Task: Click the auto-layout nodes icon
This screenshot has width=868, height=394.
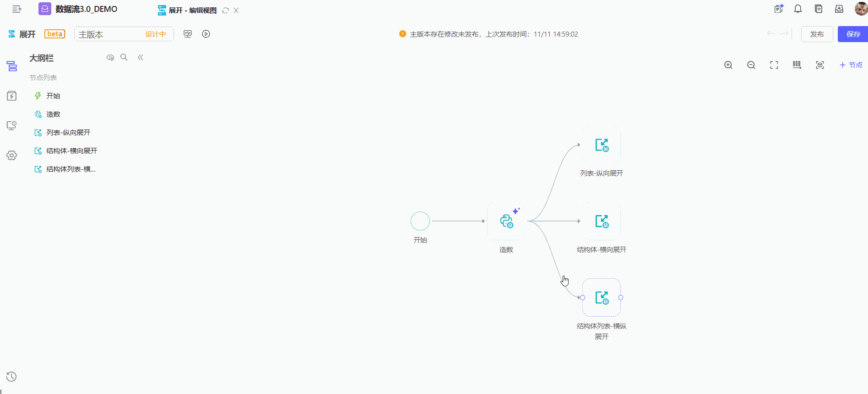Action: pos(797,65)
